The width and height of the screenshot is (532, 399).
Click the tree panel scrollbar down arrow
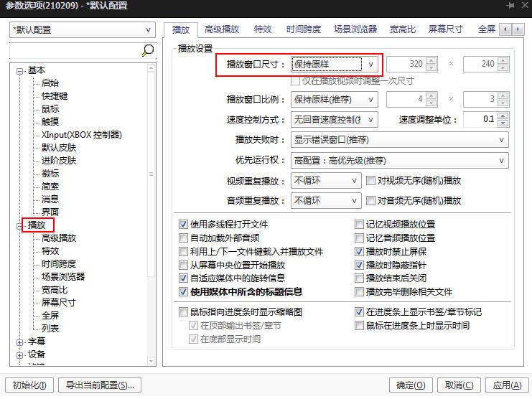(151, 362)
